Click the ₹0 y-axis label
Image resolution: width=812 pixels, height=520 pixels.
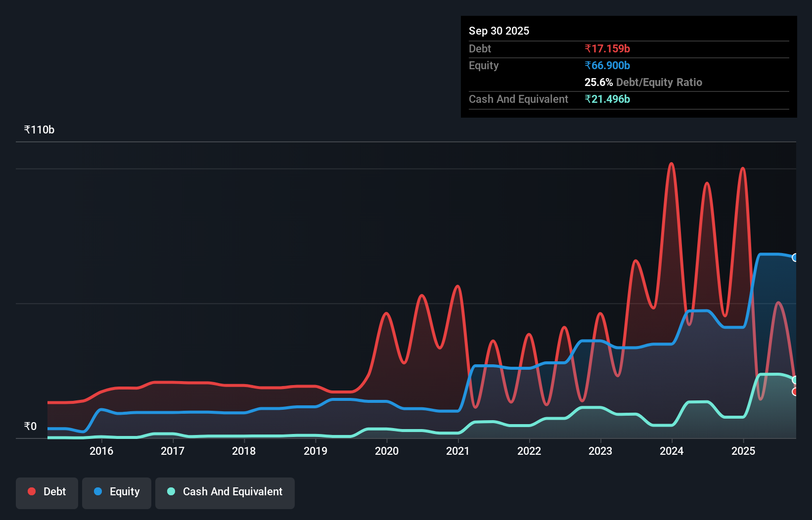pyautogui.click(x=30, y=427)
